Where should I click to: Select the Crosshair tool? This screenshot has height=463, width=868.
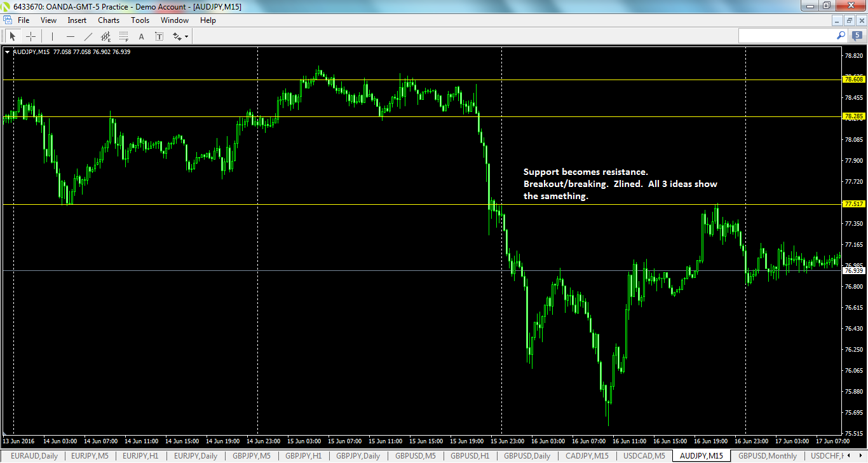31,36
